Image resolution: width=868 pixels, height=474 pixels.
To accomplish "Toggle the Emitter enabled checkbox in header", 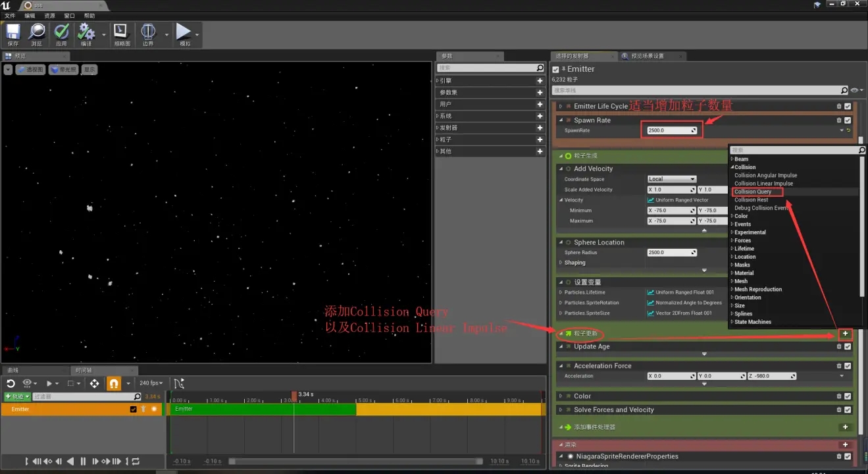I will (x=555, y=69).
